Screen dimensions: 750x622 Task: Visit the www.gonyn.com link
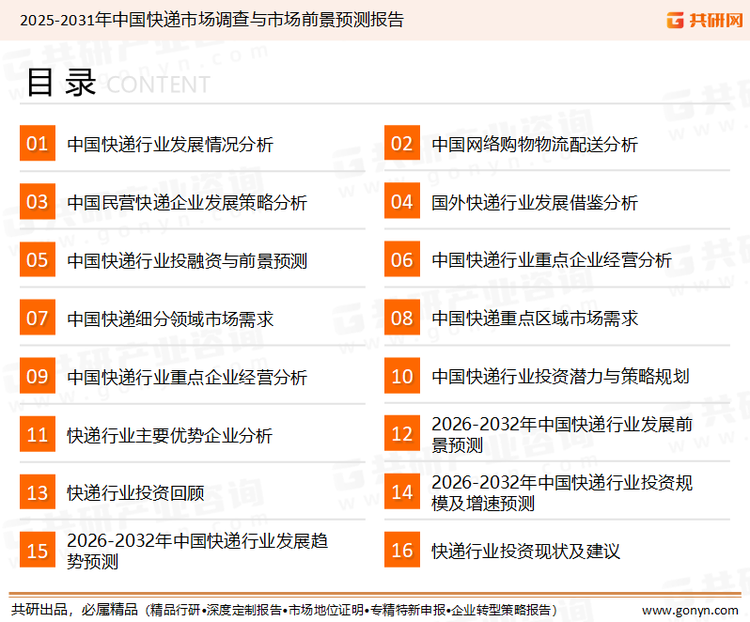point(690,611)
